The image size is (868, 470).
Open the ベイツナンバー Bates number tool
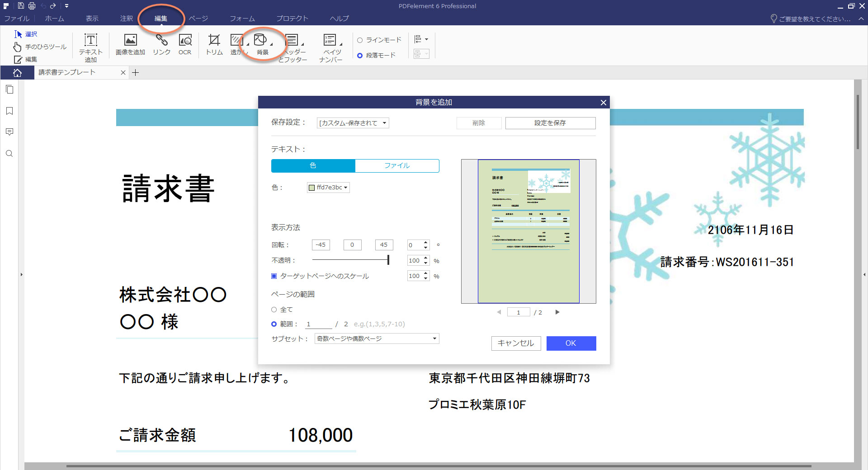point(330,48)
